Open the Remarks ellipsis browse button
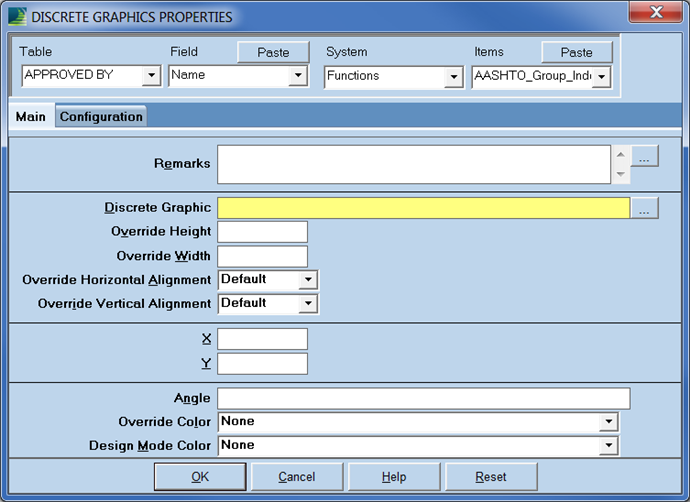Image resolution: width=690 pixels, height=502 pixels. (644, 156)
